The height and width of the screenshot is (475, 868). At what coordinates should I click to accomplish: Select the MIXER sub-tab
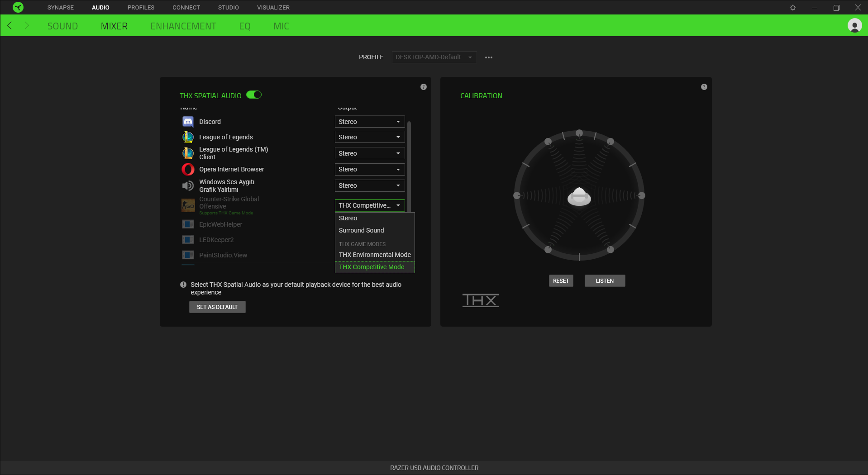(114, 26)
